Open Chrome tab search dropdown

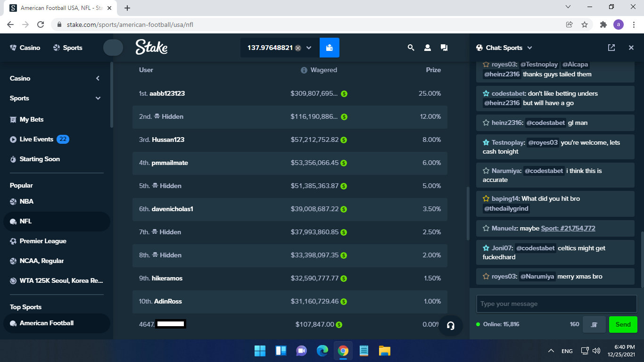click(568, 7)
